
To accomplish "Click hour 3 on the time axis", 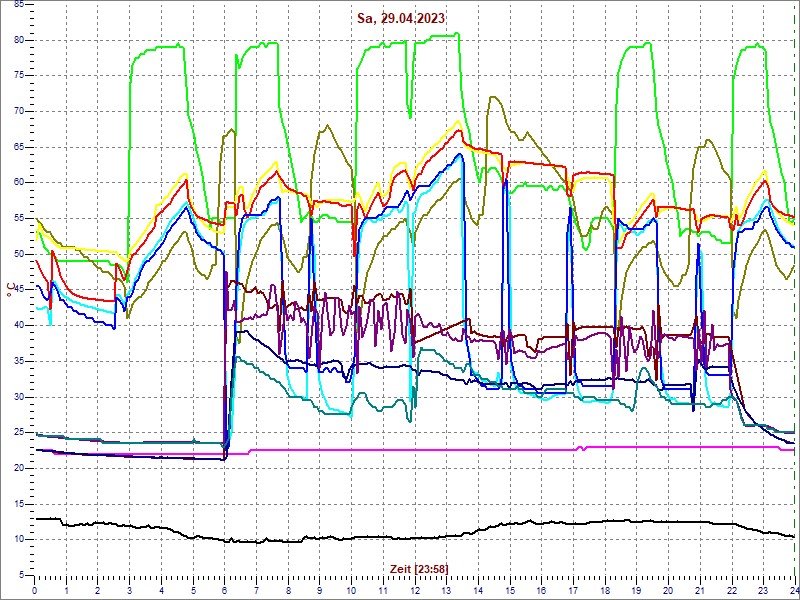I will (129, 590).
